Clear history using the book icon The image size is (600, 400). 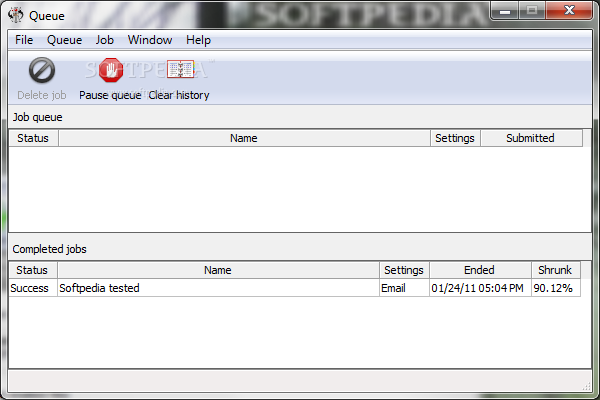181,69
